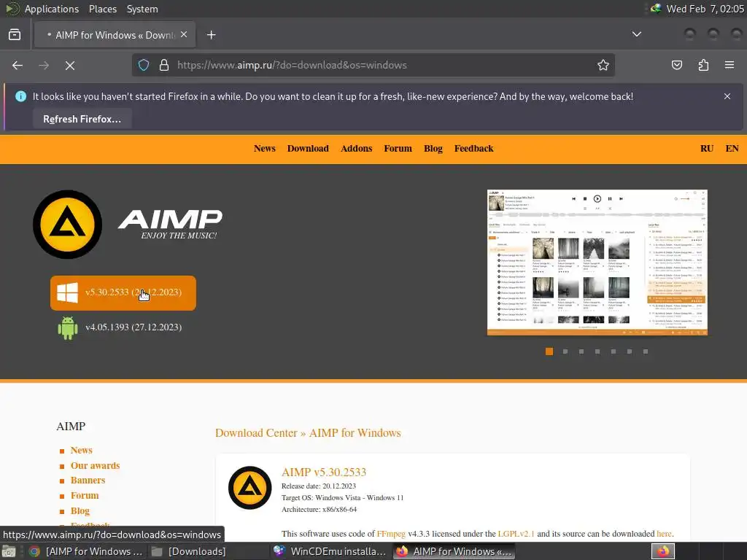List all tabs dropdown arrow
This screenshot has width=747, height=560.
636,34
